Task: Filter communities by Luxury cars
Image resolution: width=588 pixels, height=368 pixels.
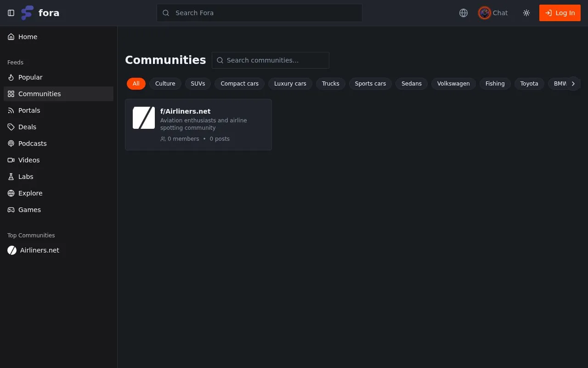Action: coord(290,84)
